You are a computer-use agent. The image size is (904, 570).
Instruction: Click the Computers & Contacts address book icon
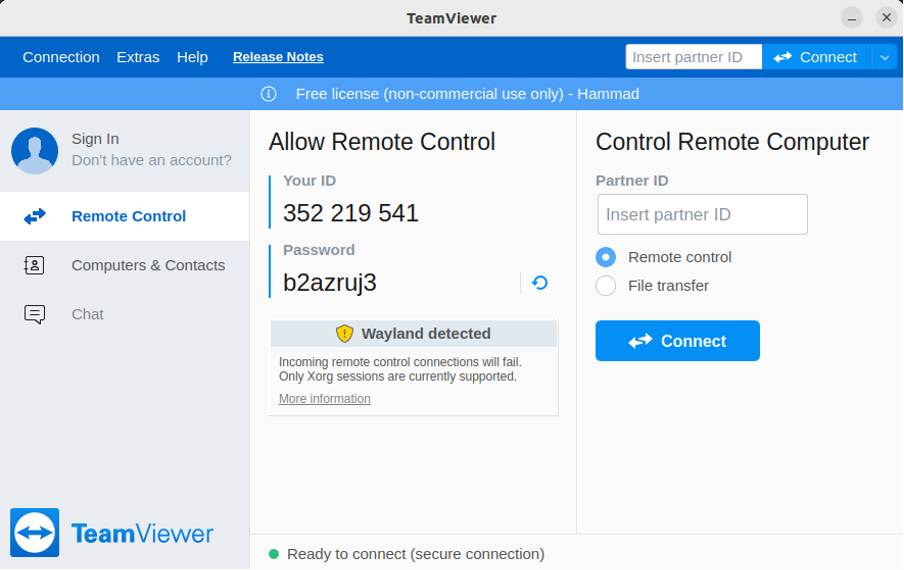coord(34,265)
